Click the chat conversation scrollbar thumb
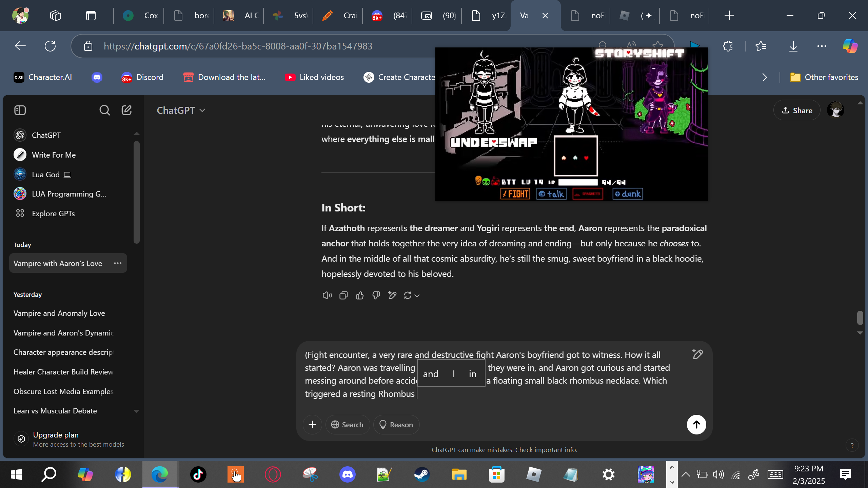Image resolution: width=868 pixels, height=488 pixels. (860, 318)
